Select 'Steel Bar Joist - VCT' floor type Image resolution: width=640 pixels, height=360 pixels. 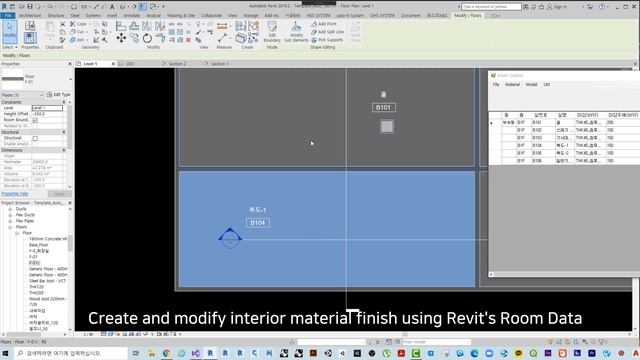(x=47, y=281)
